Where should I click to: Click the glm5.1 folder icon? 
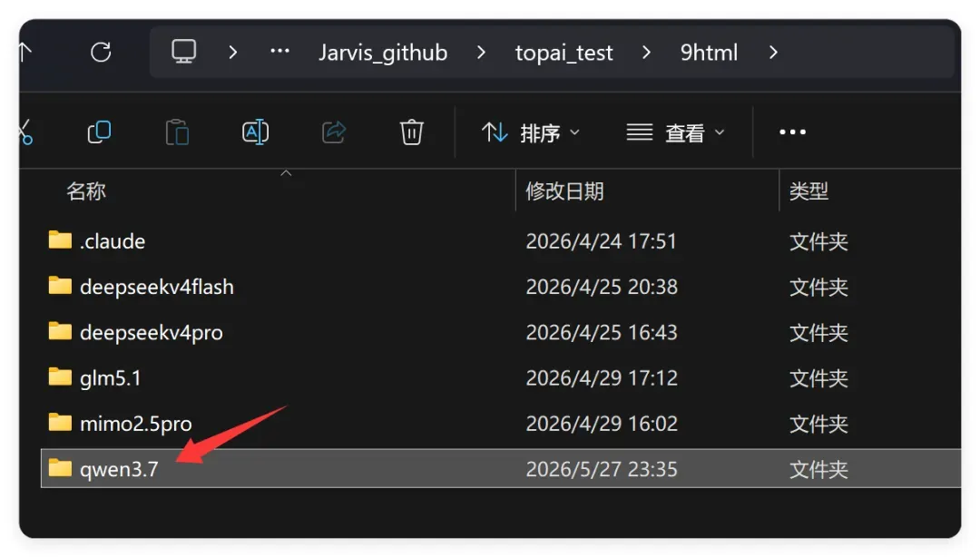[x=60, y=376]
